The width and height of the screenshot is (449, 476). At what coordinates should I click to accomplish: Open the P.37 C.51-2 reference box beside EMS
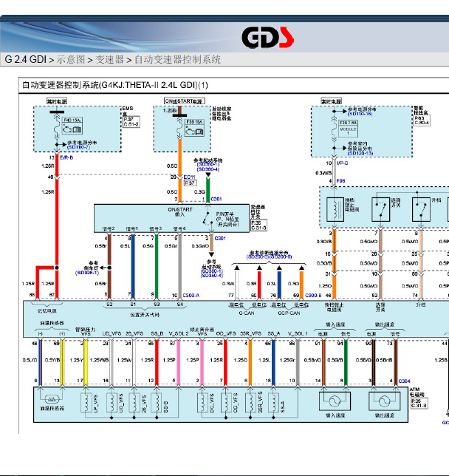[131, 122]
